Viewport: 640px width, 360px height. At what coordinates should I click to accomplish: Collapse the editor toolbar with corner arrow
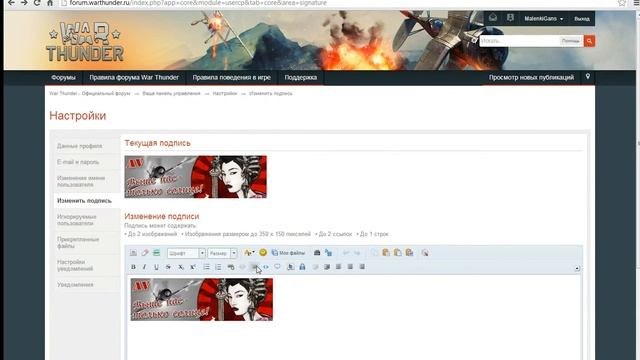point(577,268)
